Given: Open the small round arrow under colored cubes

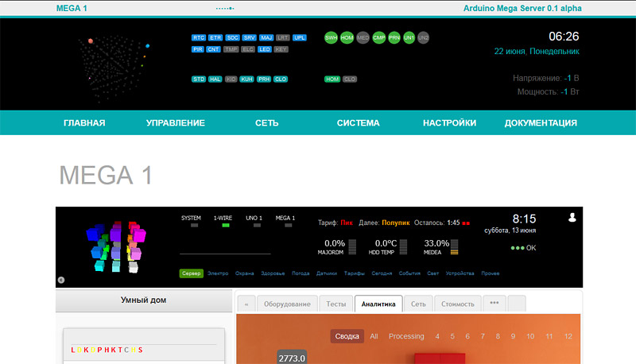Looking at the screenshot, I should point(61,280).
